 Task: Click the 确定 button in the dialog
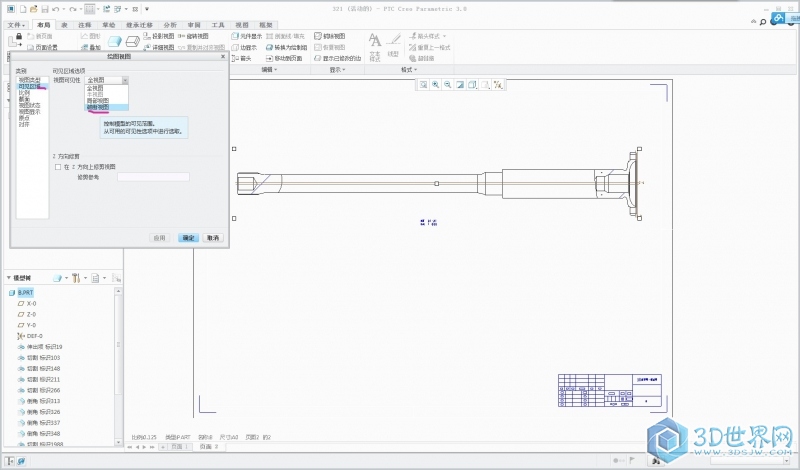point(188,238)
